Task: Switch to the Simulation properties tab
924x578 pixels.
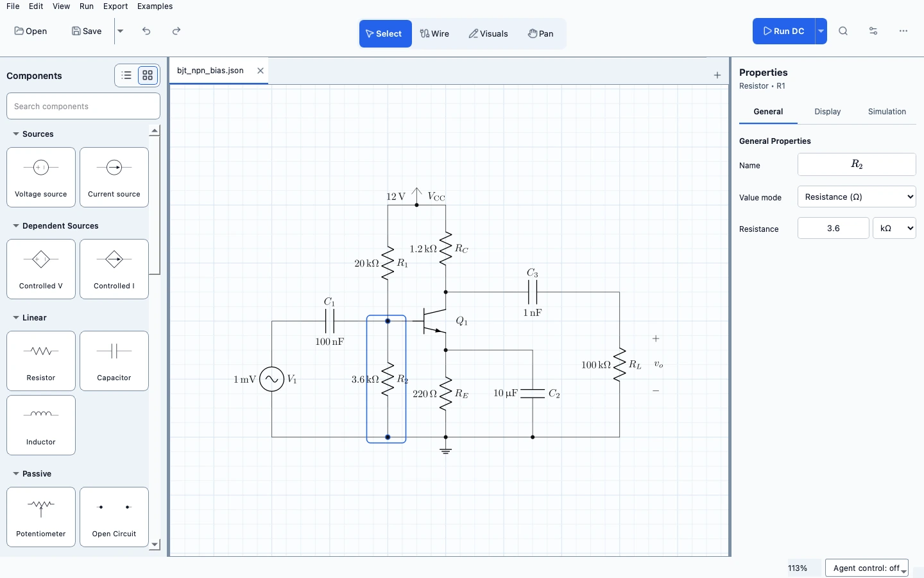Action: [x=887, y=112]
